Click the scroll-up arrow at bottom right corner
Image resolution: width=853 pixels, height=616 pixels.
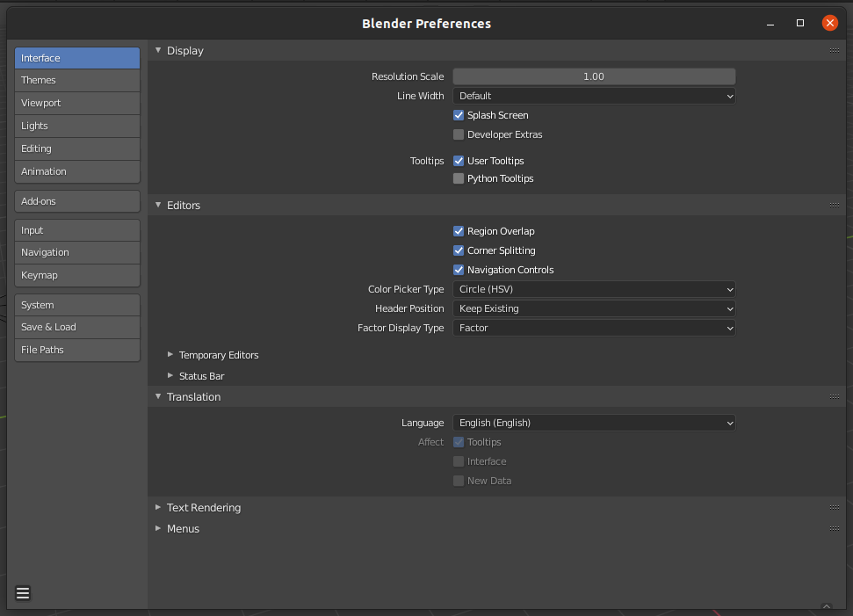click(827, 606)
